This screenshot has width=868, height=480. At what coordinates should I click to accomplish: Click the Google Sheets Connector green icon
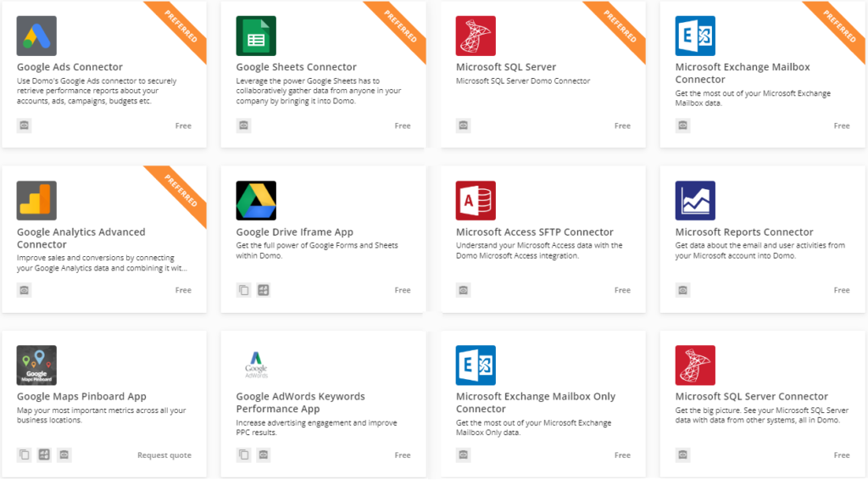256,36
